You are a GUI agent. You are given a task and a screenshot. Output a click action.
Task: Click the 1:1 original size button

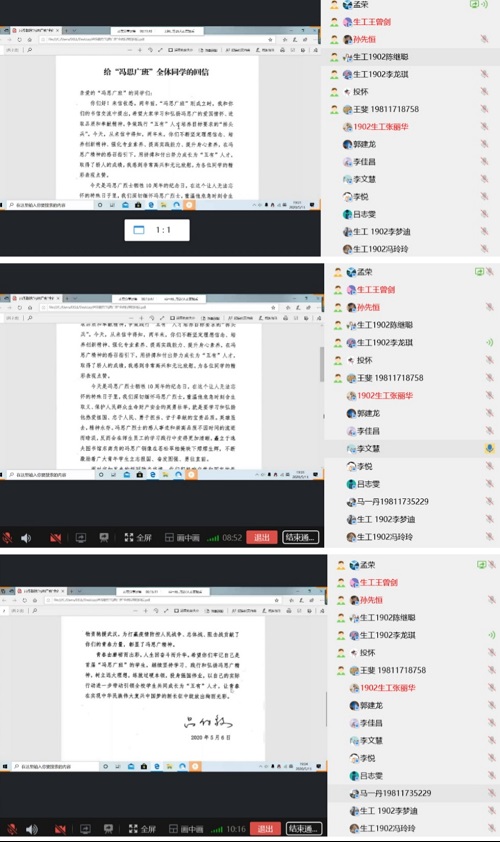157,230
